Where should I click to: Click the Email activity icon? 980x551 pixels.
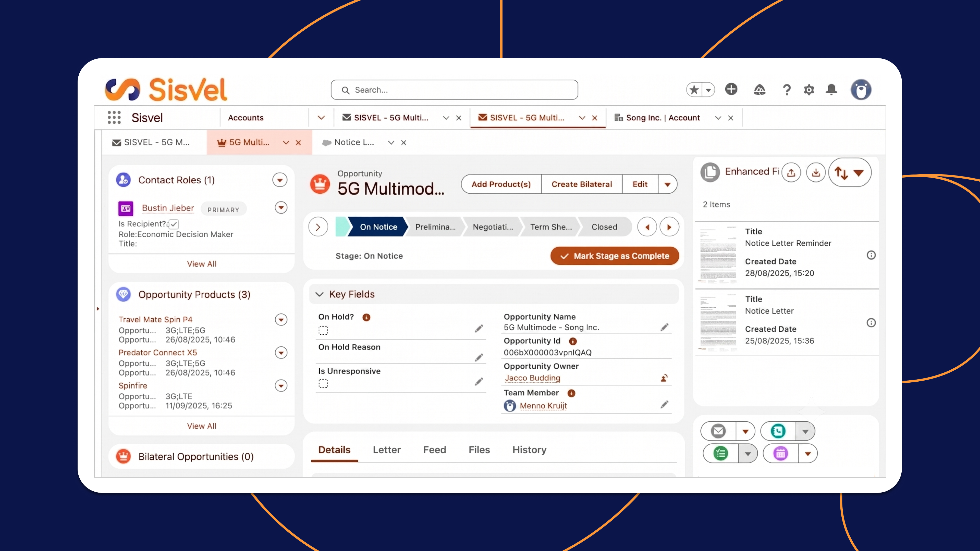[x=718, y=431]
